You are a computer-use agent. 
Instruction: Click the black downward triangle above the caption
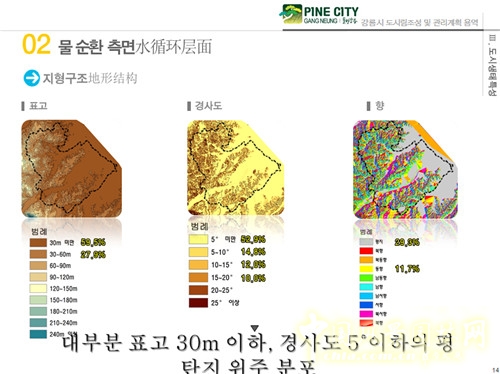pyautogui.click(x=255, y=328)
